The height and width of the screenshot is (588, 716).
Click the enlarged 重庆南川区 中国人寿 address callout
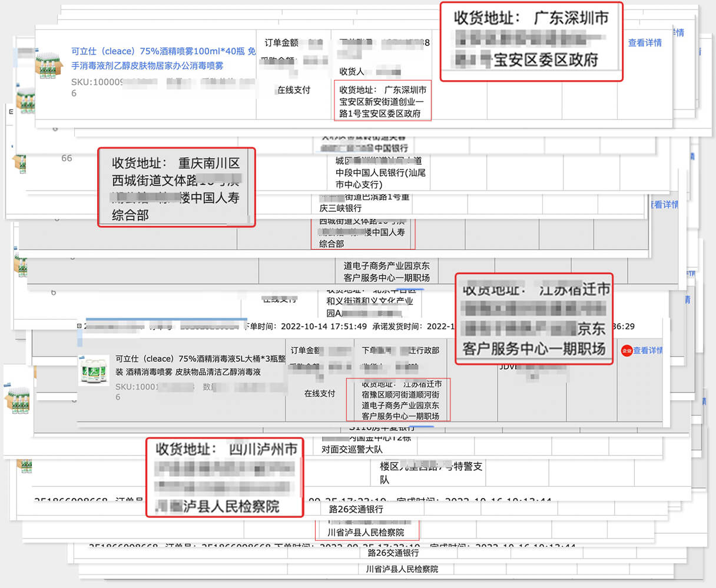[176, 187]
